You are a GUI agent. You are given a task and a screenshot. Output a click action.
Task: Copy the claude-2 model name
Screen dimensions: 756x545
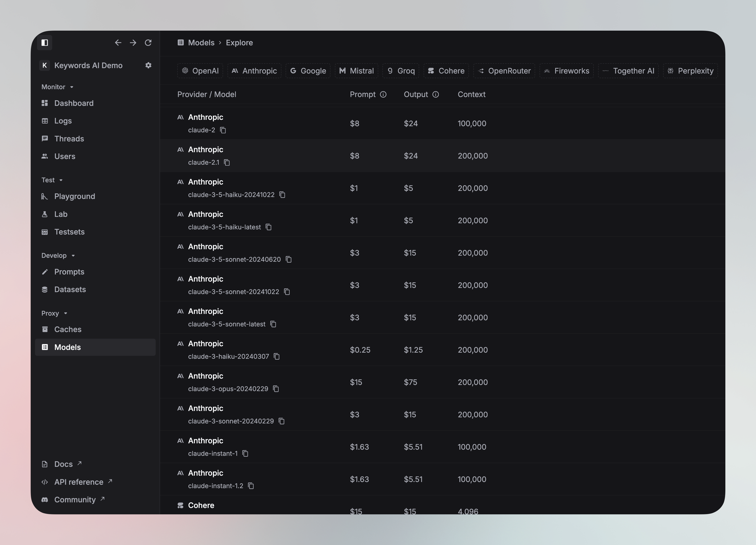point(223,130)
